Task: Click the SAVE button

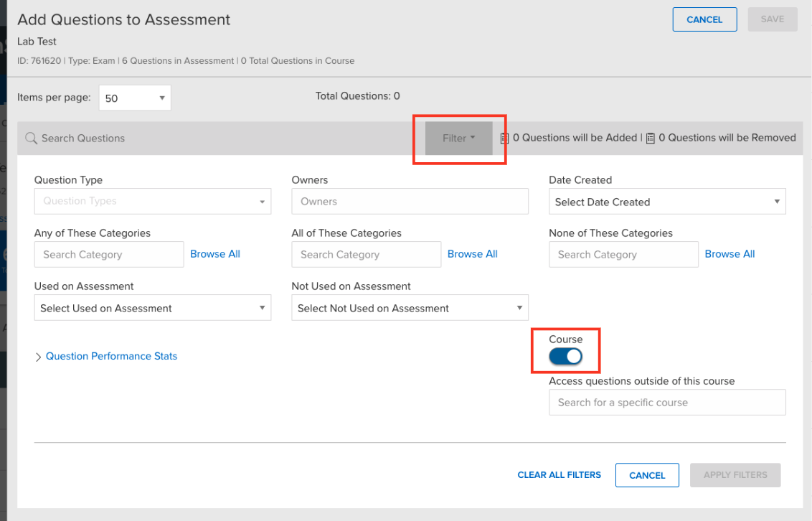Action: click(773, 19)
